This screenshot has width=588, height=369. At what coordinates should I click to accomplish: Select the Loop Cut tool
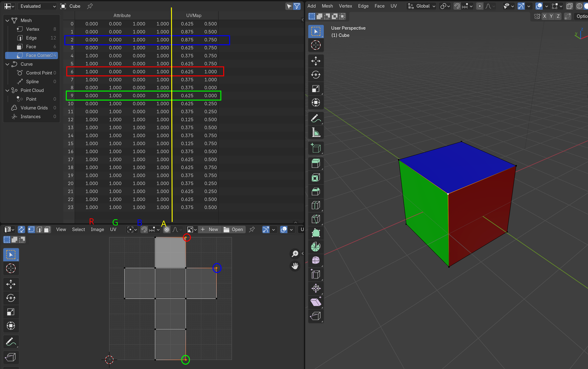coord(316,205)
